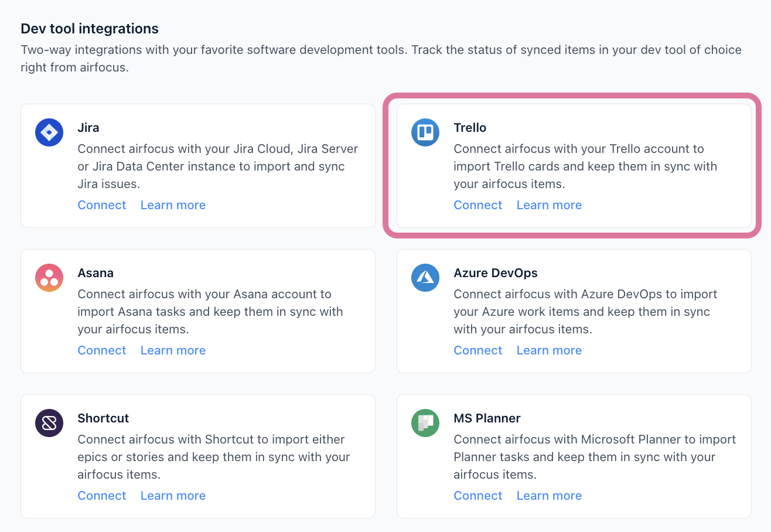Click the Jira logo icon
Image resolution: width=771 pixels, height=532 pixels.
click(49, 132)
